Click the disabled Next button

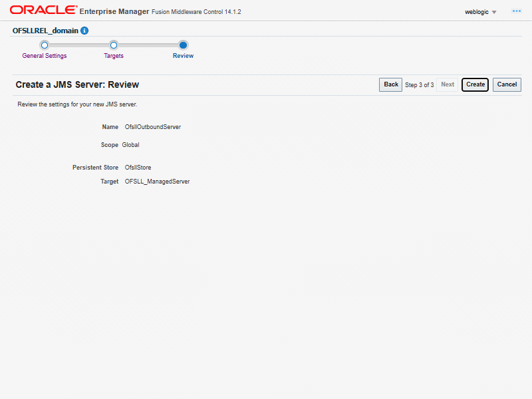tap(447, 84)
